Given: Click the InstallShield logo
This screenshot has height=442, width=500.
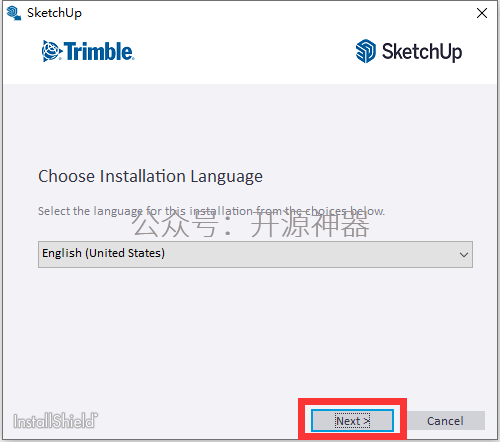Looking at the screenshot, I should point(56,421).
